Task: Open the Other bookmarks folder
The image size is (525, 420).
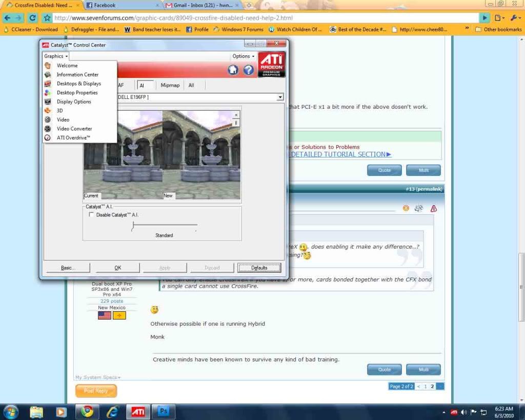Action: coord(498,29)
